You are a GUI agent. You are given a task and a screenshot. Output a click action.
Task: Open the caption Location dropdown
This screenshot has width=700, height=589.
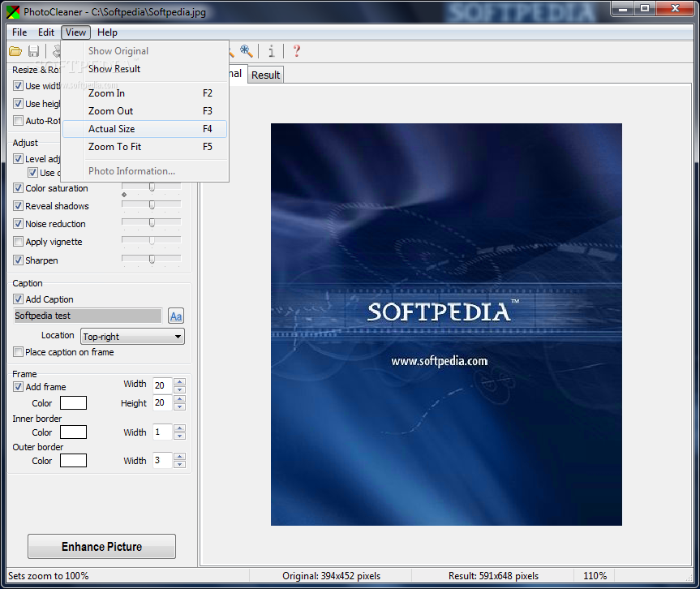coord(132,336)
